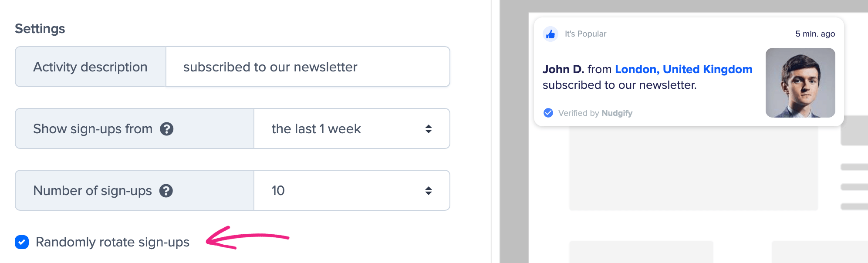Click the "Randomly rotate sign-ups" label text
Screen dimensions: 868x263
tap(112, 242)
